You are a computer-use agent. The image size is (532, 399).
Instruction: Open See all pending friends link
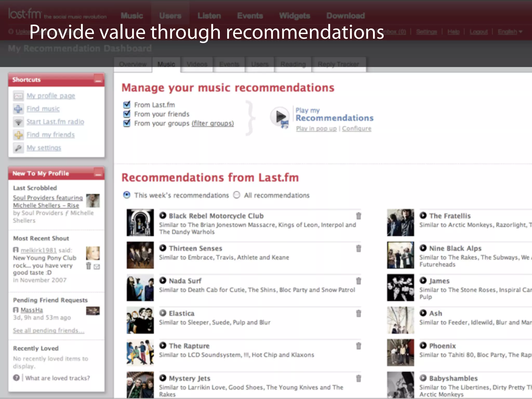coord(49,330)
